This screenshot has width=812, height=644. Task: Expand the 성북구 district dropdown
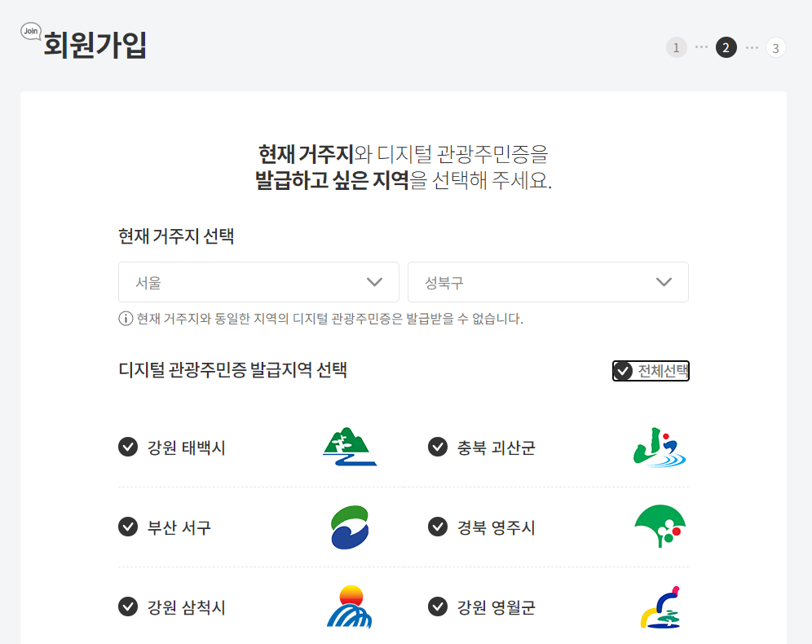[x=547, y=281]
